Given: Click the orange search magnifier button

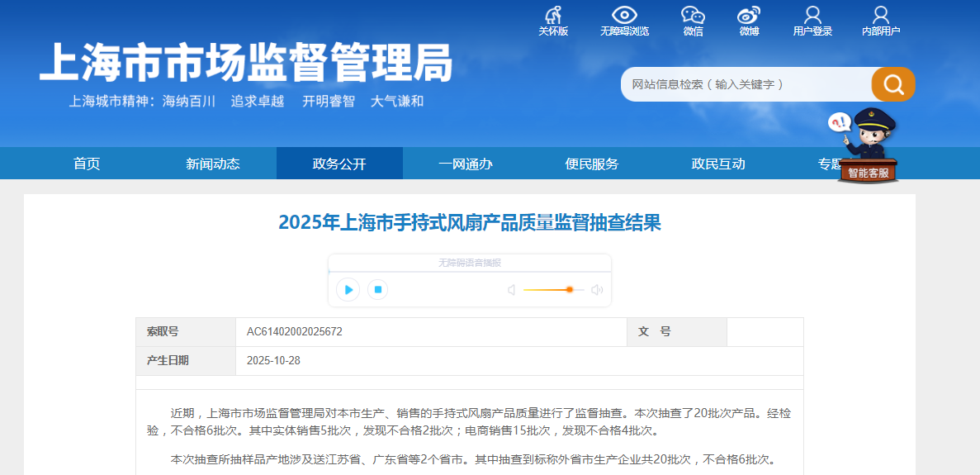Looking at the screenshot, I should [x=894, y=83].
